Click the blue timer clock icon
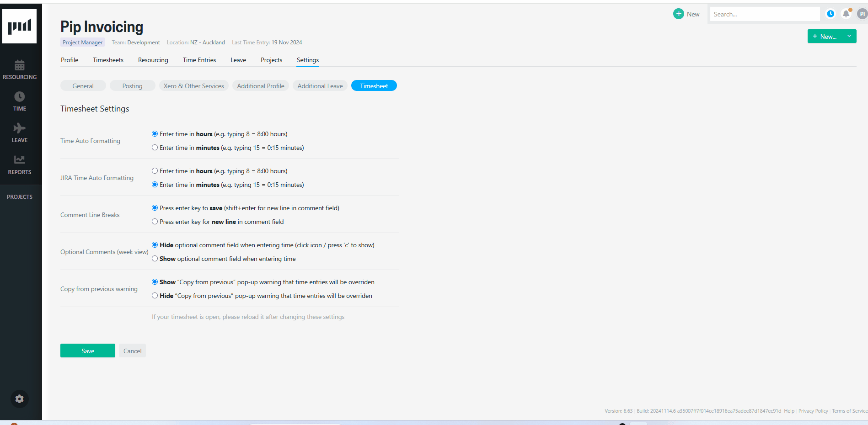This screenshot has height=425, width=868. (830, 14)
